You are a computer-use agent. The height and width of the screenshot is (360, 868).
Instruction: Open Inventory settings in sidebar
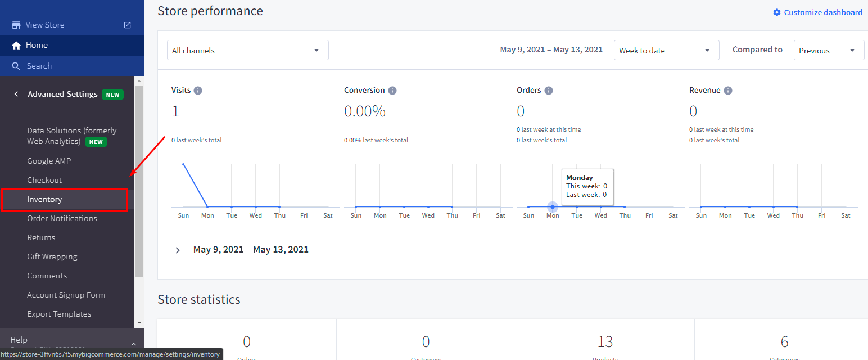45,200
